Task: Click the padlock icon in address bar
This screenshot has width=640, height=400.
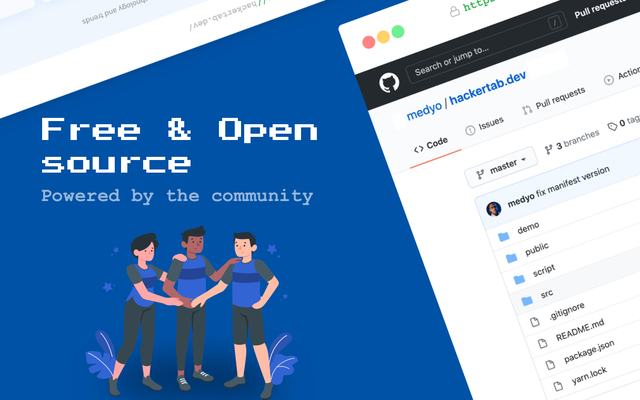Action: click(454, 11)
